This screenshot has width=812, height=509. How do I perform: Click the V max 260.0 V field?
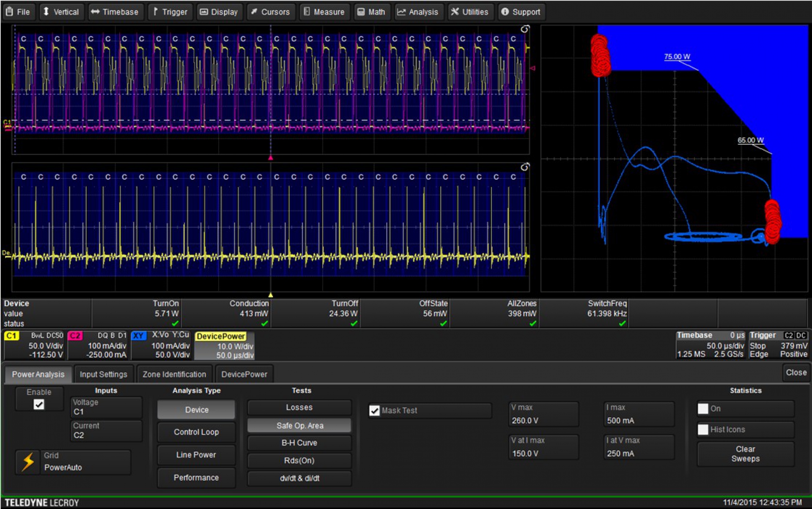click(543, 414)
